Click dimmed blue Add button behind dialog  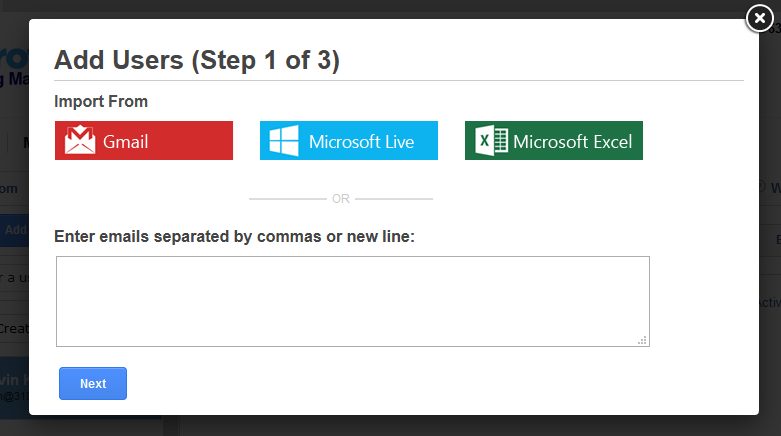pos(14,230)
